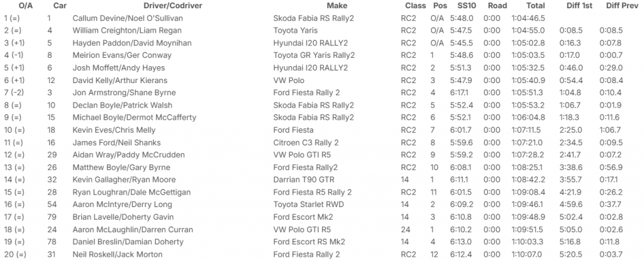Click Meirion Evans/Ger Conway driver name
Viewport: 644px width, 260px height.
[x=118, y=55]
